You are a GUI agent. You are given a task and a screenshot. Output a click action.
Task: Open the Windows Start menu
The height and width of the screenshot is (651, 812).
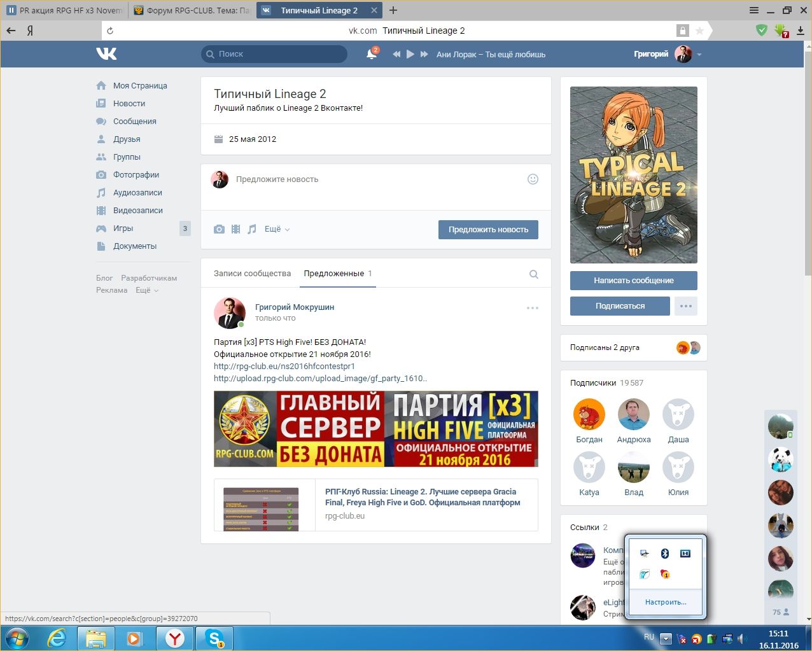click(16, 638)
